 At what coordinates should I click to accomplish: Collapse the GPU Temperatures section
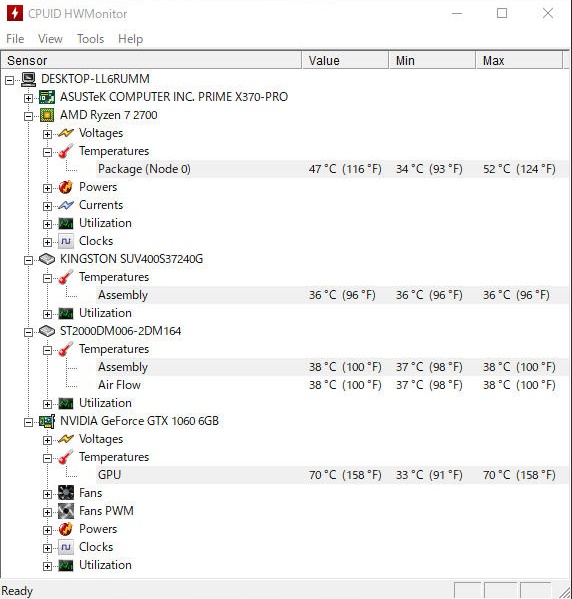click(47, 458)
